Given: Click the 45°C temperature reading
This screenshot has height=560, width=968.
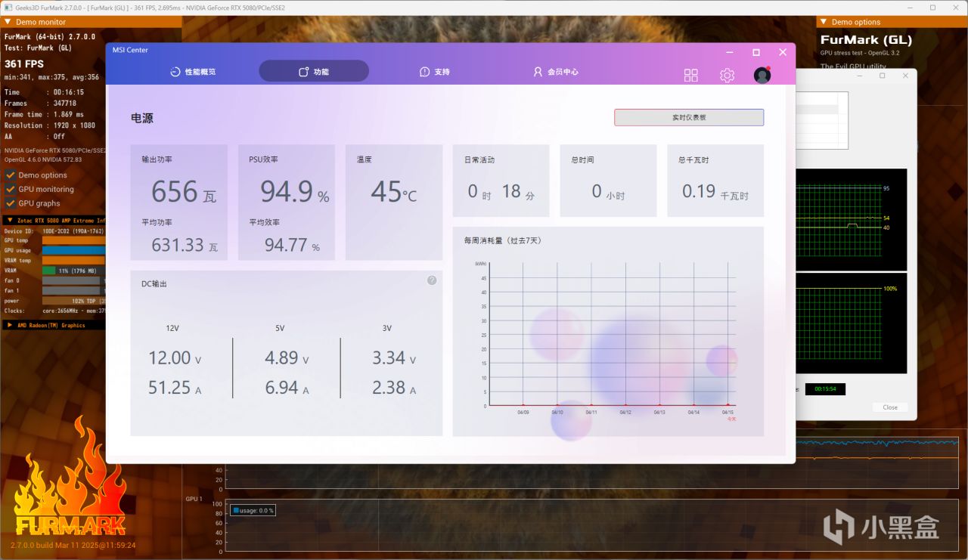Looking at the screenshot, I should click(x=394, y=193).
